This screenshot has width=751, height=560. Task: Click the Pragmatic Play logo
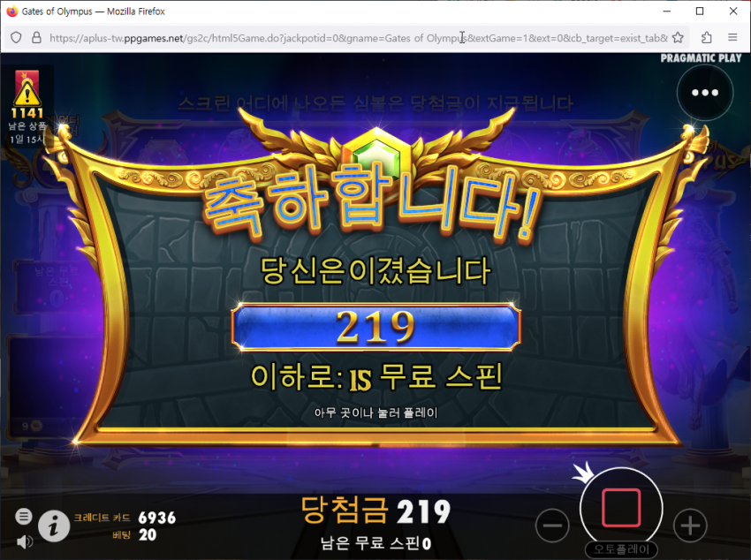pos(701,58)
